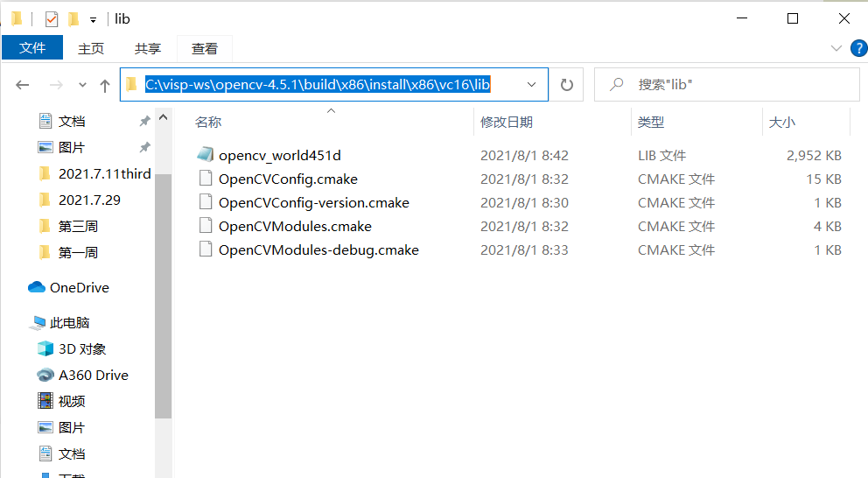Click the 搜索"lib" search box
This screenshot has height=478, width=868.
tap(727, 85)
